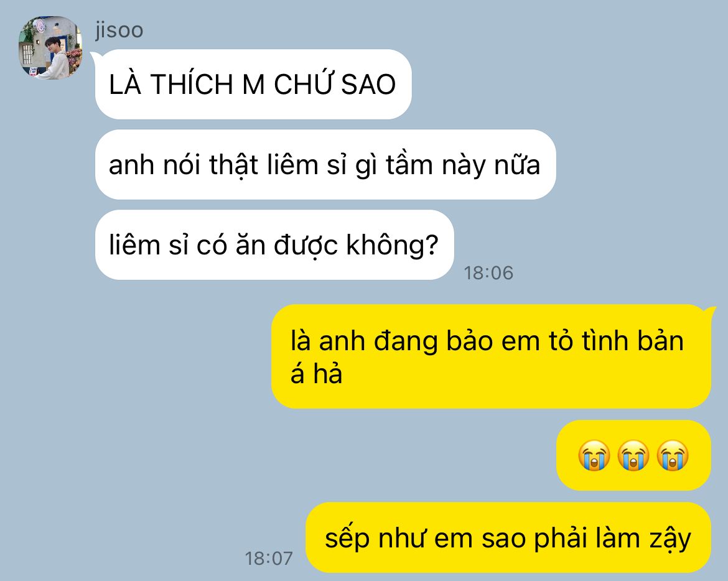Click the last crying emoji
The image size is (728, 581).
pos(672,455)
